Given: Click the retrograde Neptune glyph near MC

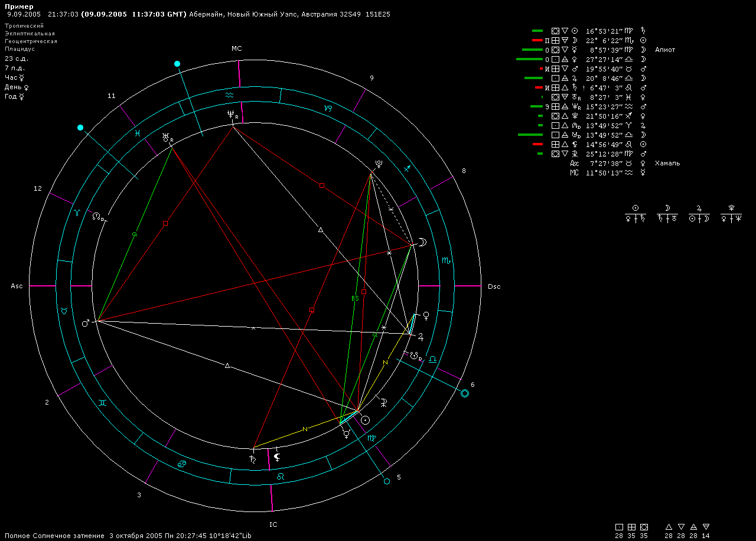Looking at the screenshot, I should point(233,116).
